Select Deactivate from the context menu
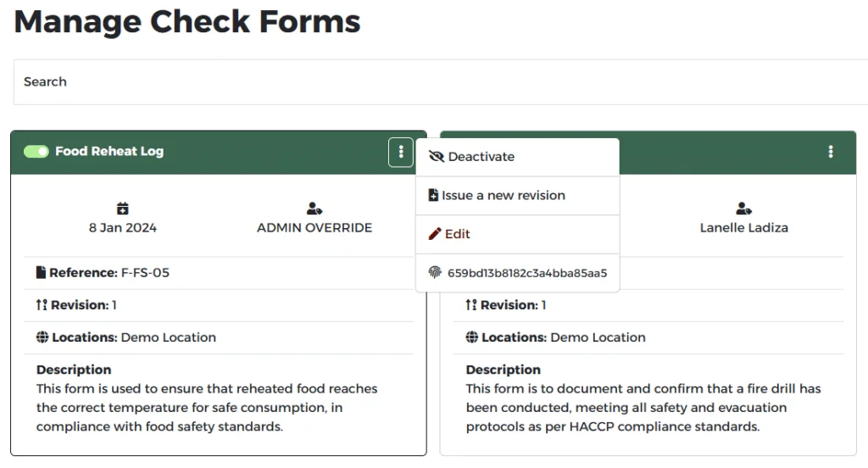Viewport: 868px width, 468px height. (481, 157)
